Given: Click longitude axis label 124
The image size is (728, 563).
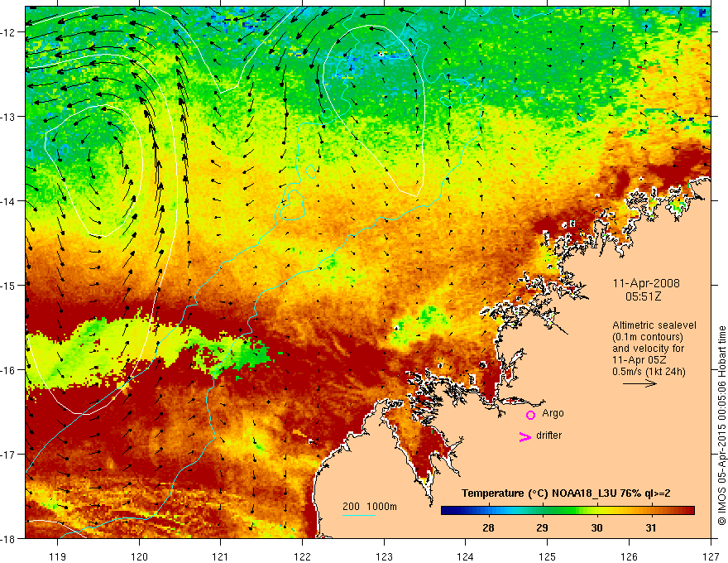Looking at the screenshot, I should pyautogui.click(x=466, y=556).
